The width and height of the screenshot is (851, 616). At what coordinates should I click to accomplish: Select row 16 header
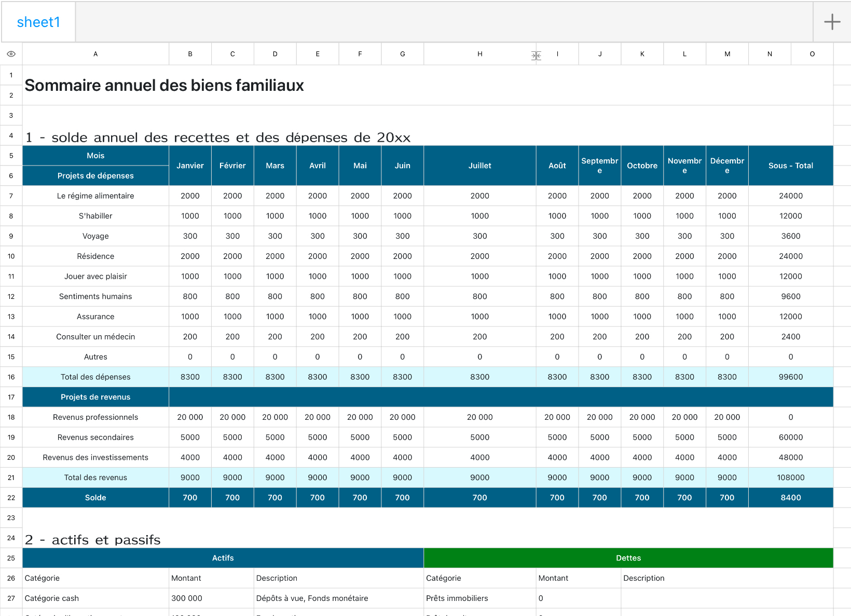tap(11, 377)
